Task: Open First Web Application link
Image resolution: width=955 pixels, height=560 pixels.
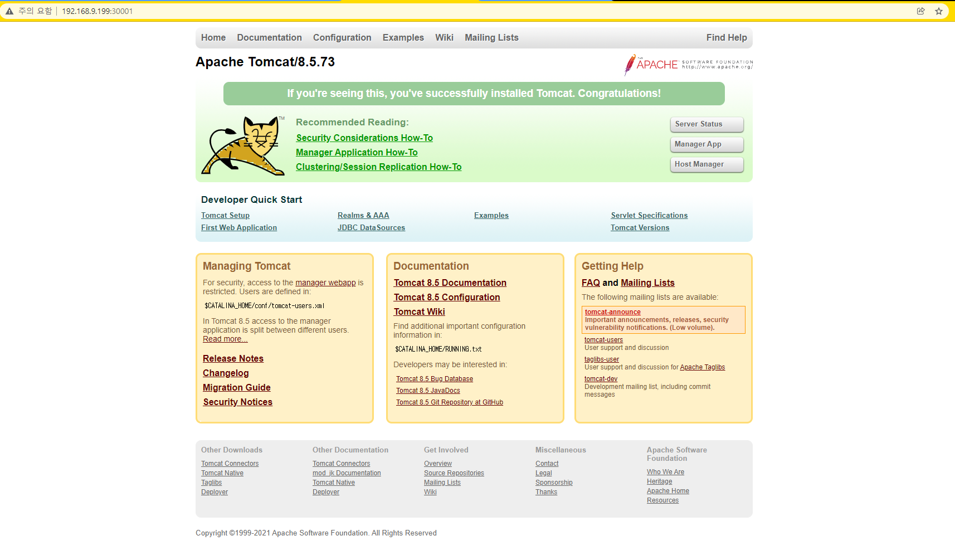Action: (239, 228)
